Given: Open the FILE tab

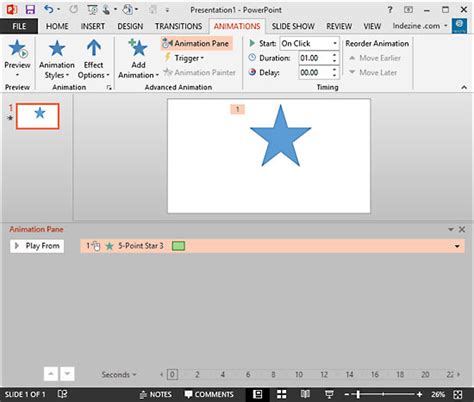Looking at the screenshot, I should (19, 26).
